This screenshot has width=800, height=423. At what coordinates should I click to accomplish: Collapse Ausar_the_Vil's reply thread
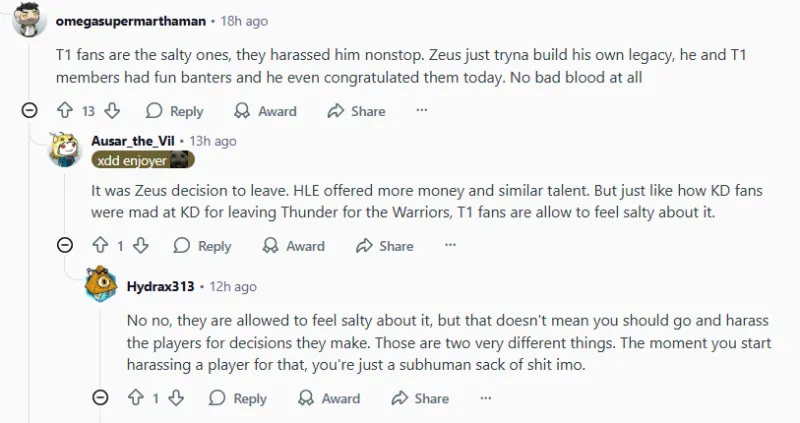[x=65, y=245]
